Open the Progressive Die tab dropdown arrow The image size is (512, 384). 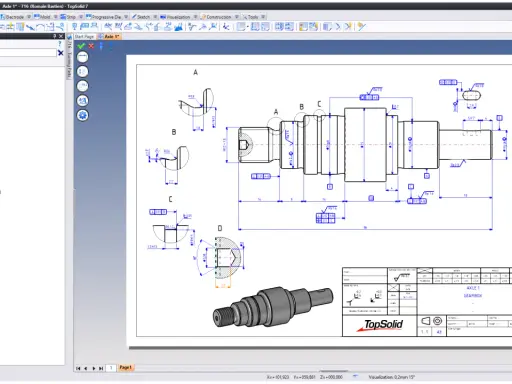click(126, 16)
